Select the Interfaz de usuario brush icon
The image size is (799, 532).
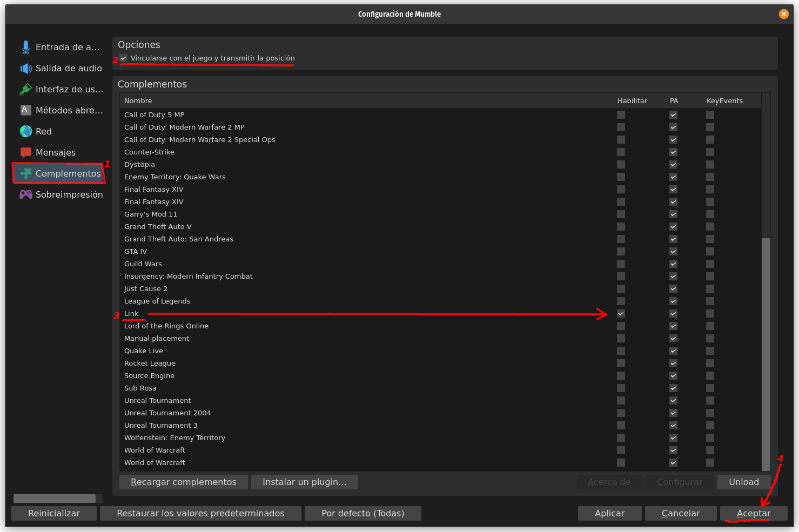coord(25,90)
